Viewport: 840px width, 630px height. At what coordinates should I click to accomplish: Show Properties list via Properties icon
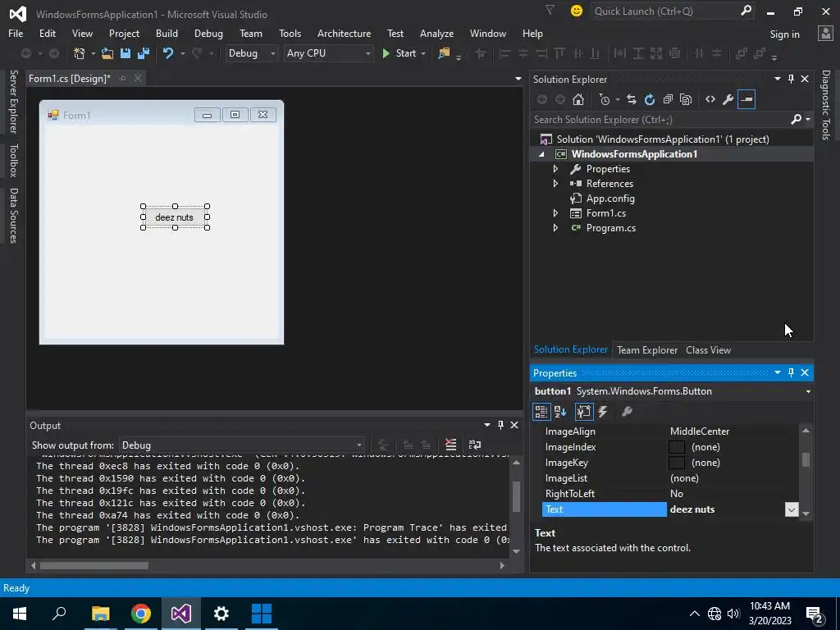(583, 412)
